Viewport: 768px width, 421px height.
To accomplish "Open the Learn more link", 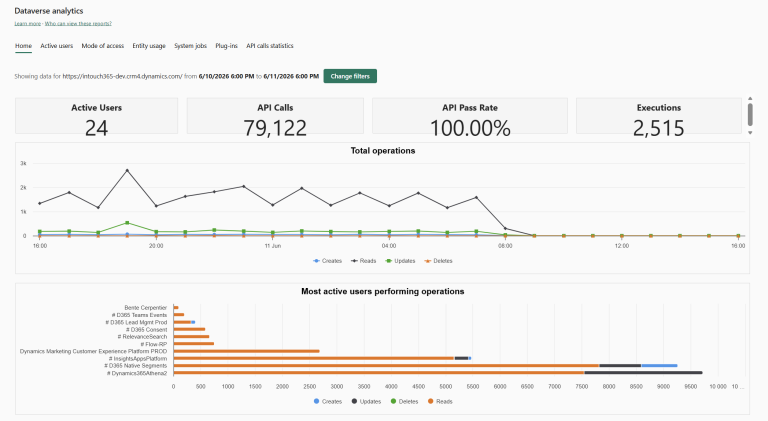I will [27, 23].
